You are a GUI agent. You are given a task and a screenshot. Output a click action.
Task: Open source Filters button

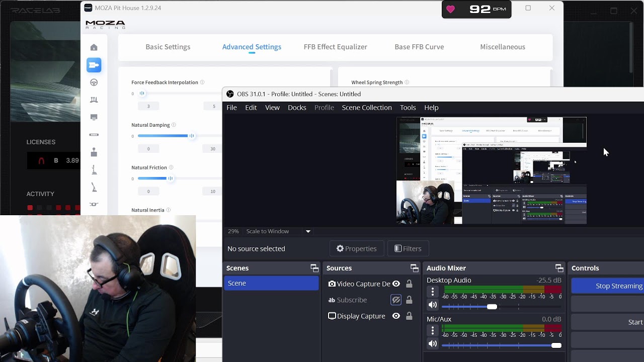tap(408, 248)
